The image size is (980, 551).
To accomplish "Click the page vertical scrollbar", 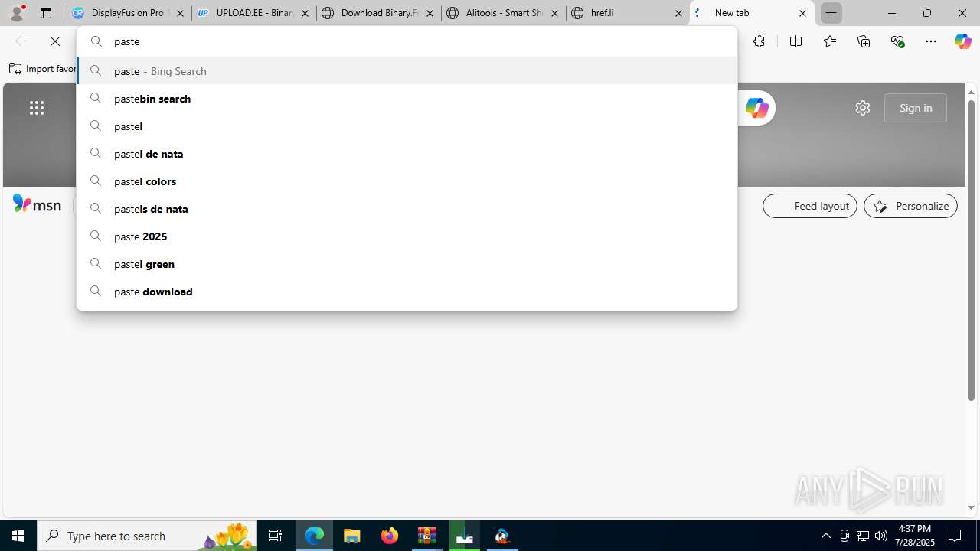I will [972, 251].
